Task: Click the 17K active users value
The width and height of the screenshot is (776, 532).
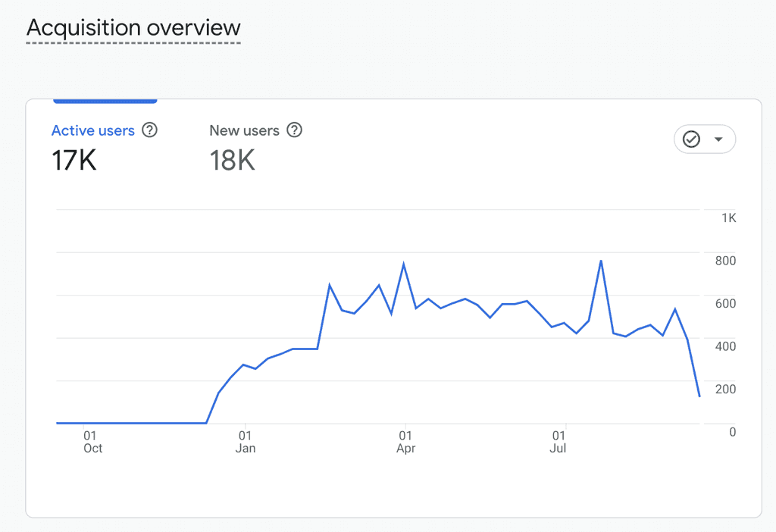Action: click(x=74, y=161)
